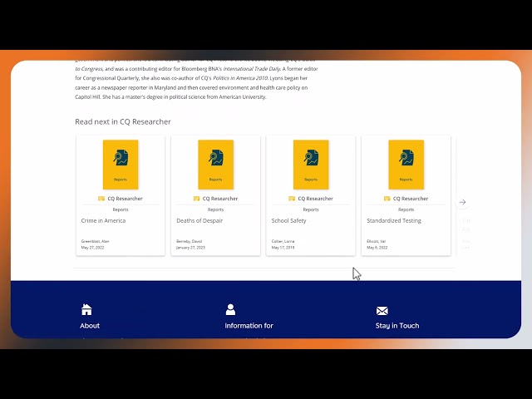Click the About home icon in footer
The width and height of the screenshot is (532, 399).
[x=86, y=309]
